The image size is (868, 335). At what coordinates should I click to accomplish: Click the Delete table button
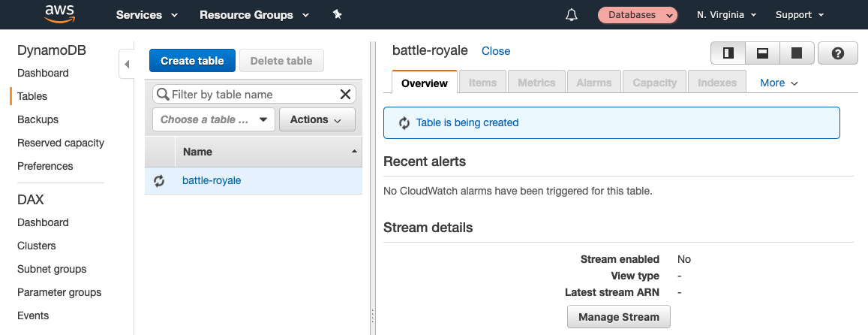pyautogui.click(x=281, y=60)
